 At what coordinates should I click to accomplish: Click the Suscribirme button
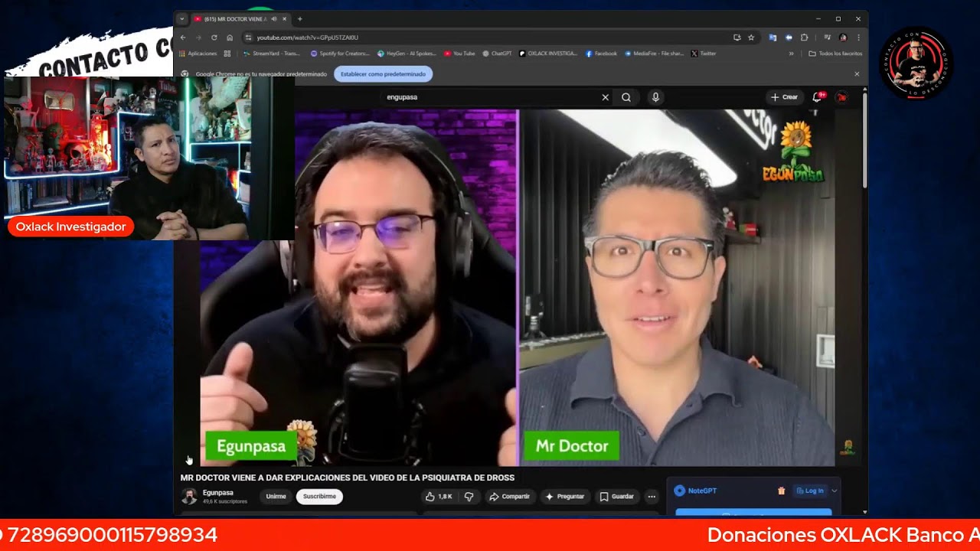click(319, 497)
